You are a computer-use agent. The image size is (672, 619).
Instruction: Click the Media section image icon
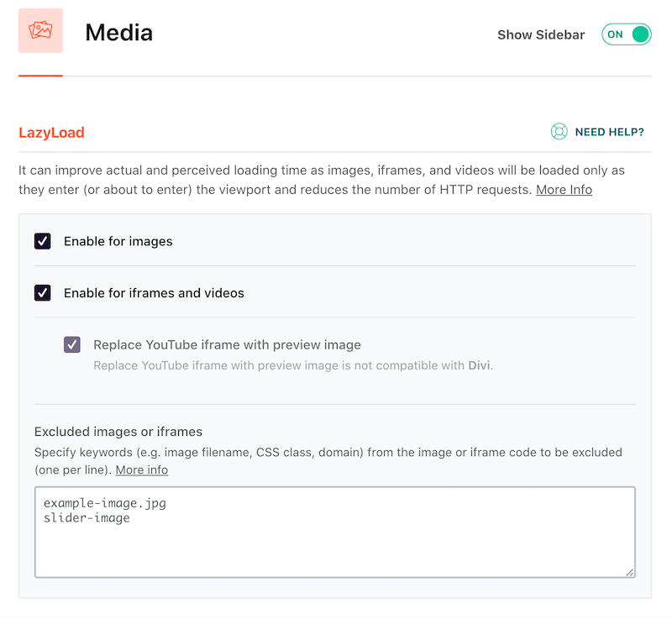40,34
